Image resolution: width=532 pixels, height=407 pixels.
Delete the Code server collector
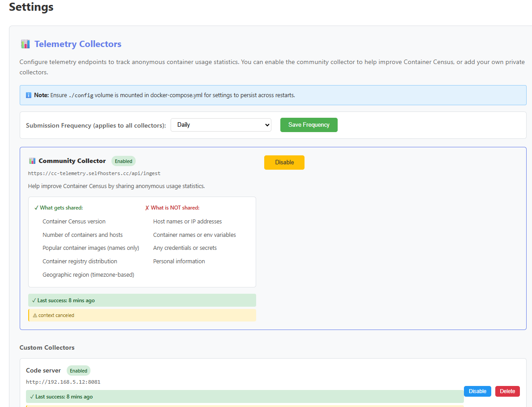tap(507, 391)
